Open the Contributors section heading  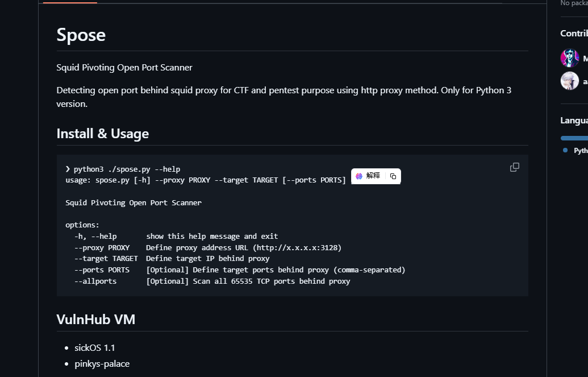[x=574, y=33]
